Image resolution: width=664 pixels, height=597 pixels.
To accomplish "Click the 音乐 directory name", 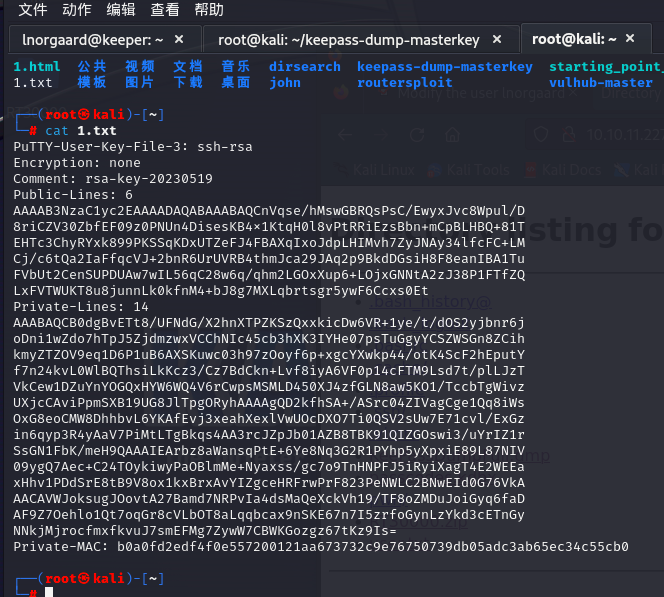I will [235, 66].
